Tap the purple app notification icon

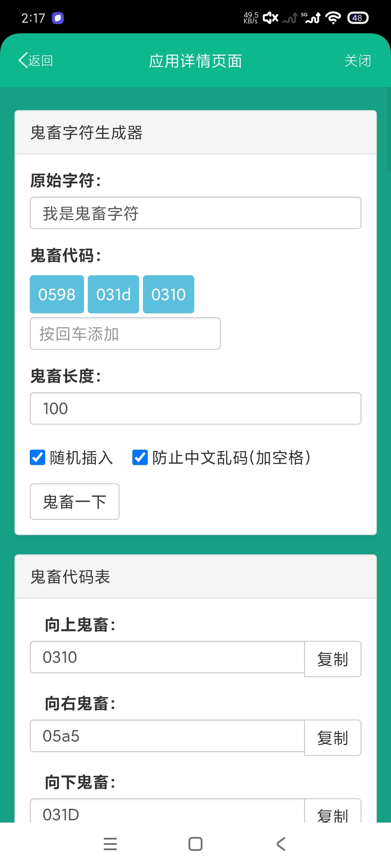pos(58,18)
